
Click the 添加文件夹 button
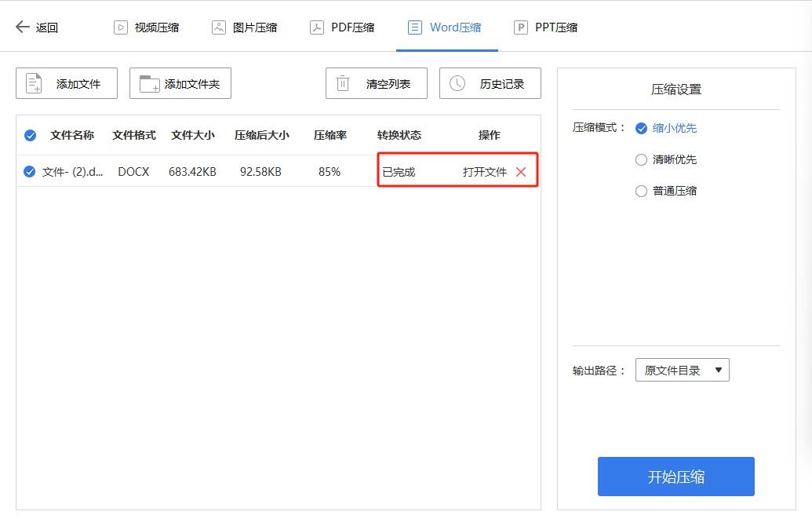click(x=180, y=83)
